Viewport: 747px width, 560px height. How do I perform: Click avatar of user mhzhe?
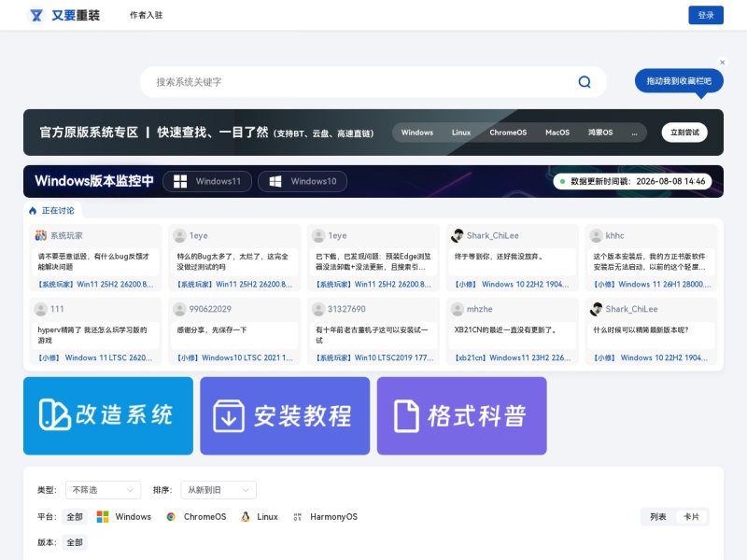coord(458,309)
